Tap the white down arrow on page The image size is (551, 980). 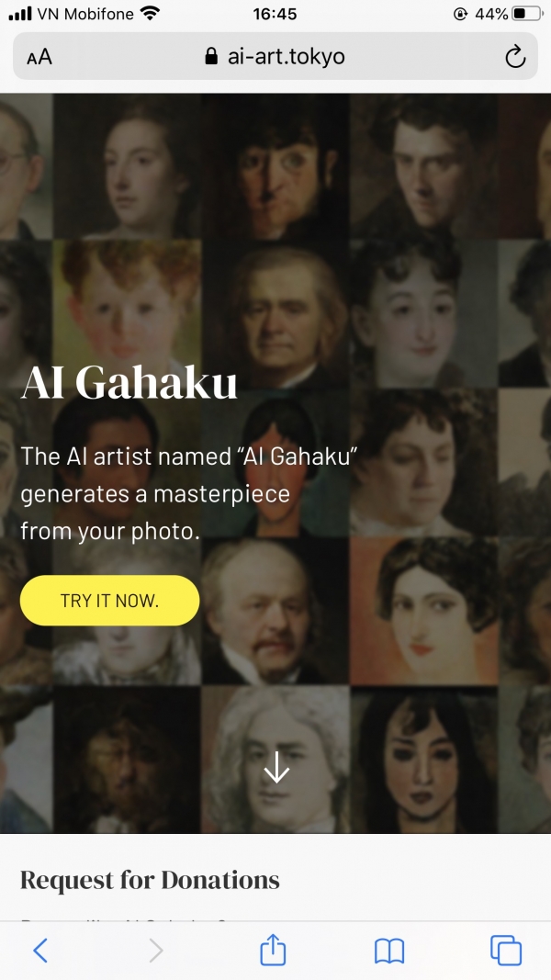click(276, 766)
